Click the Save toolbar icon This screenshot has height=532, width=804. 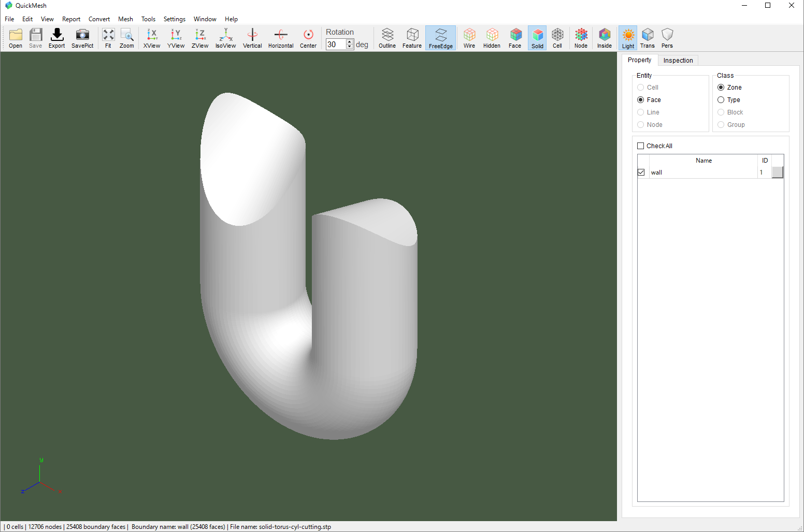(36, 38)
